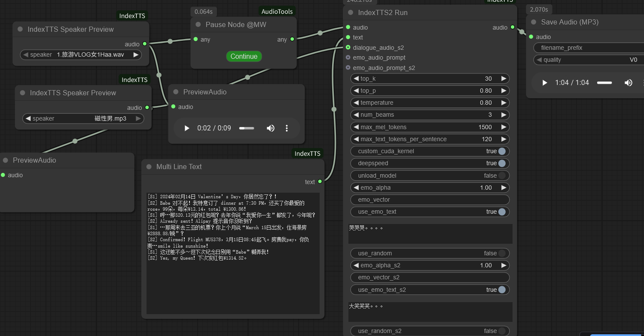644x336 pixels.
Task: Open PreviewAudio player three-dot options menu
Action: (x=287, y=128)
